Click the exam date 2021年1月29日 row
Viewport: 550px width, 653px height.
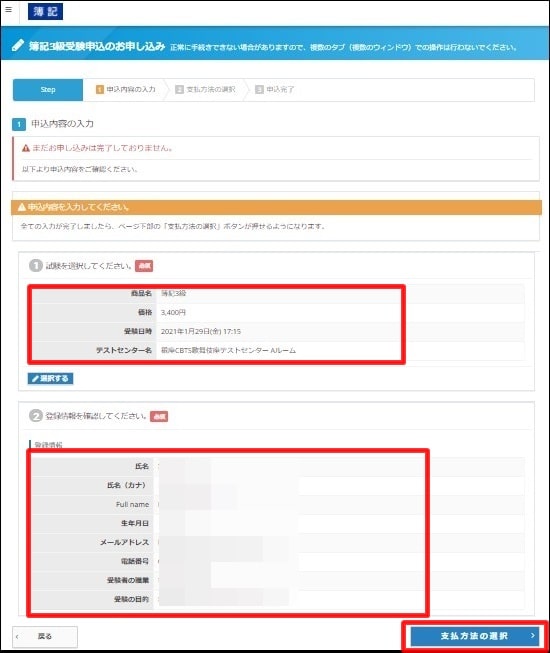pos(278,331)
